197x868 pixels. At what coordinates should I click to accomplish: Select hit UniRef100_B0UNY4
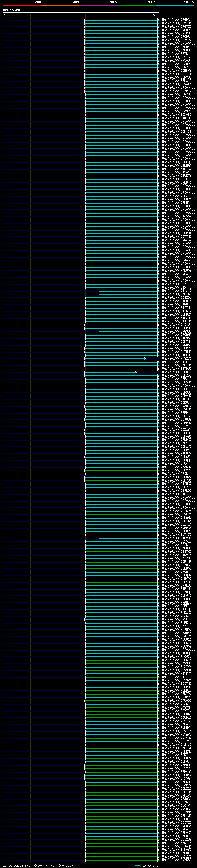176,728
